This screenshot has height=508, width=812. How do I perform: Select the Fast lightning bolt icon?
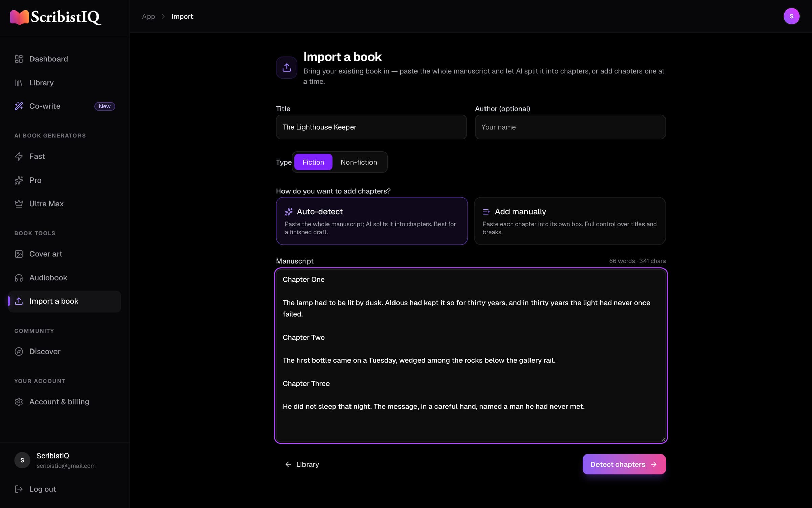tap(19, 156)
